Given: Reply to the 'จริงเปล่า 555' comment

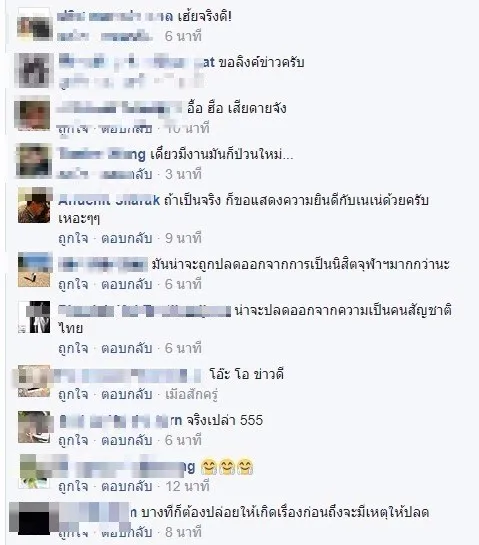Looking at the screenshot, I should click(x=127, y=440).
